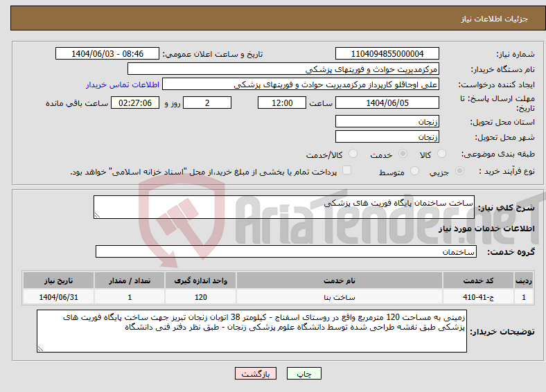
Task: Click the ایجاد کننده درخواست field
Action: (301, 84)
